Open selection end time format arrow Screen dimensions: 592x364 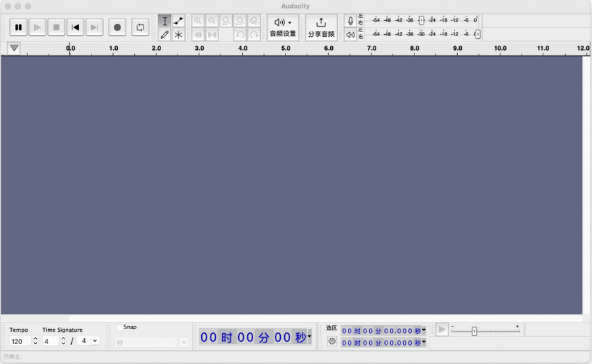[x=424, y=342]
